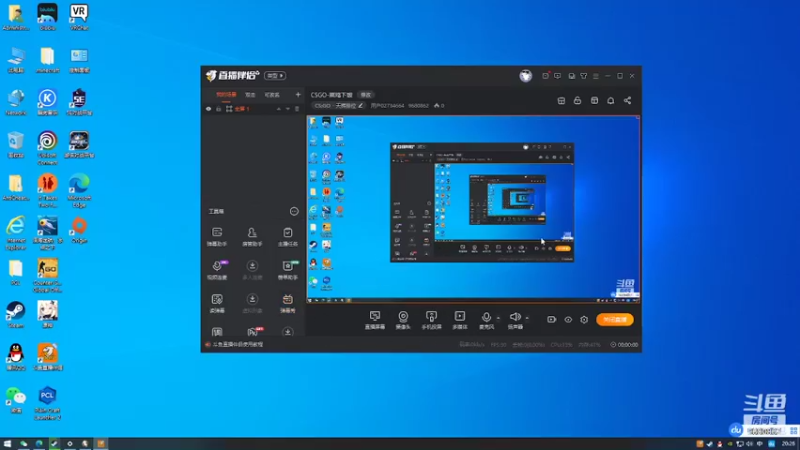Image resolution: width=800 pixels, height=450 pixels.
Task: Click the lock icon above the preview
Action: click(x=578, y=101)
